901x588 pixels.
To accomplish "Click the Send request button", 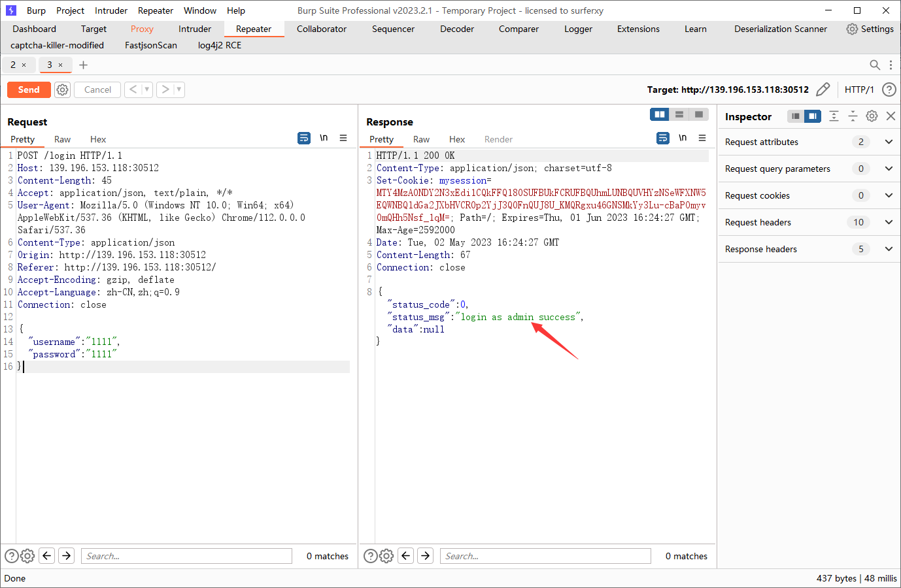I will point(29,90).
